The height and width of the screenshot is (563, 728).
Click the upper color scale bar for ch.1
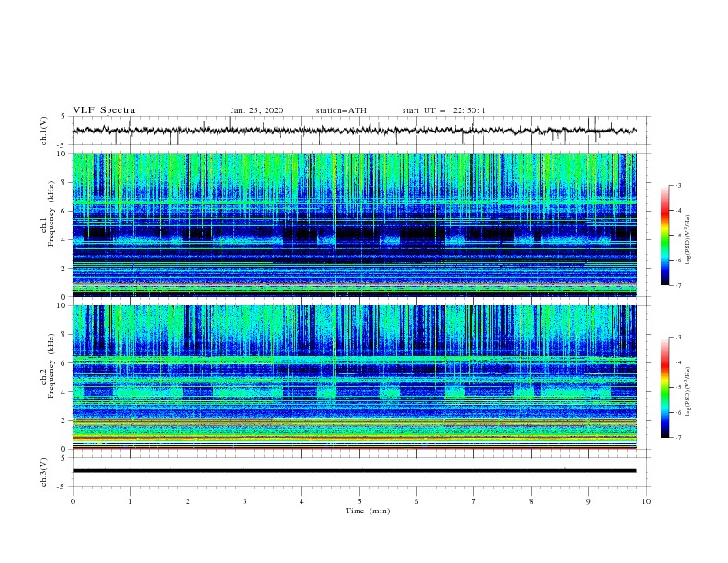coord(665,235)
